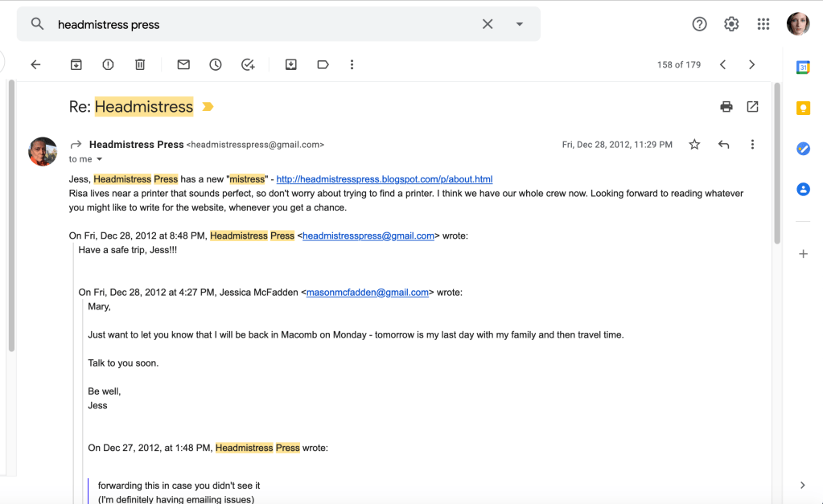Screen dimensions: 823x504
Task: Open the Move to folder icon
Action: [x=291, y=64]
